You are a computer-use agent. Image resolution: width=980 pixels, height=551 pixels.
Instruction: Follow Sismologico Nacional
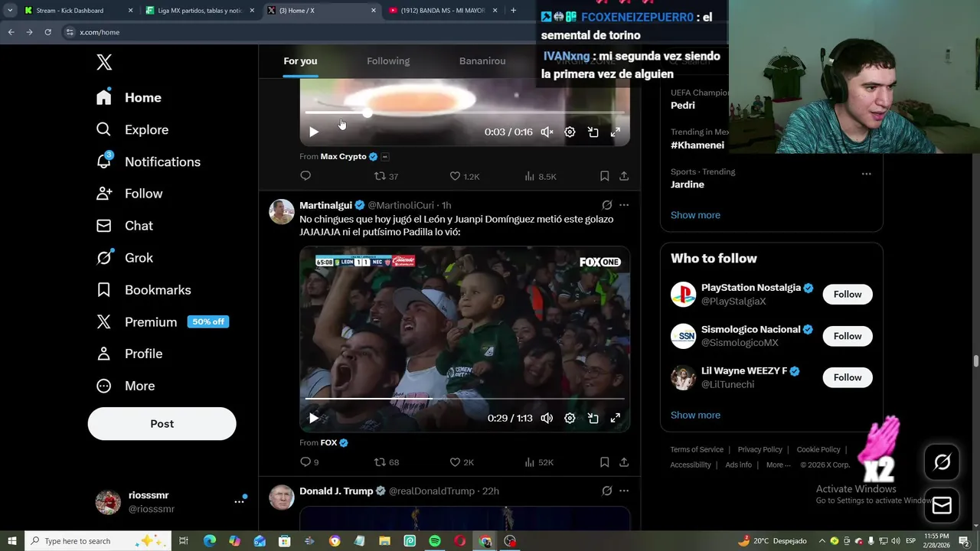click(x=848, y=336)
